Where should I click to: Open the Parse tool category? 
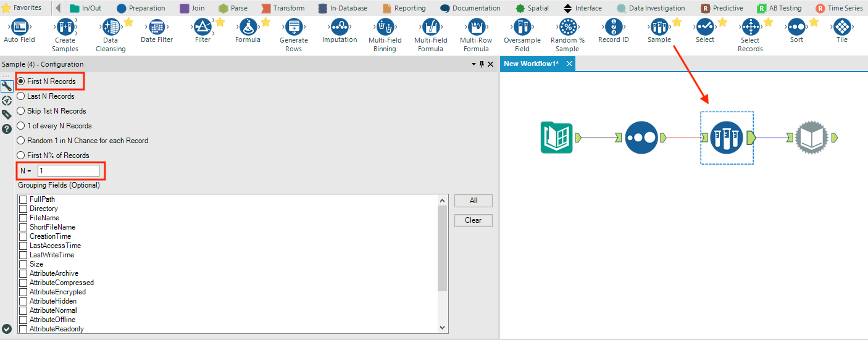coord(233,8)
